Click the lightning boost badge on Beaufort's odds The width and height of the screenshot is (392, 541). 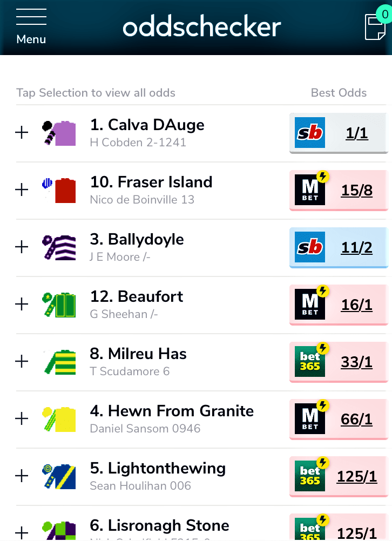323,291
